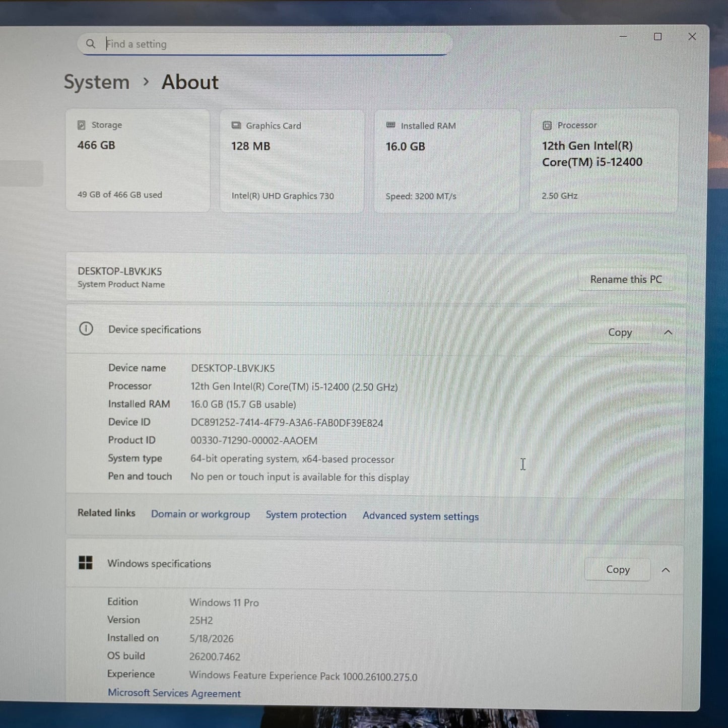Collapse the Device specifications section

[668, 333]
